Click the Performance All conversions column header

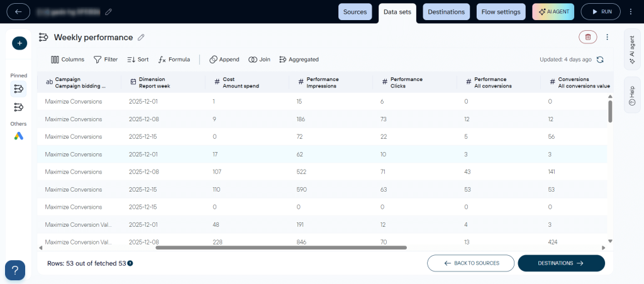[x=498, y=82]
